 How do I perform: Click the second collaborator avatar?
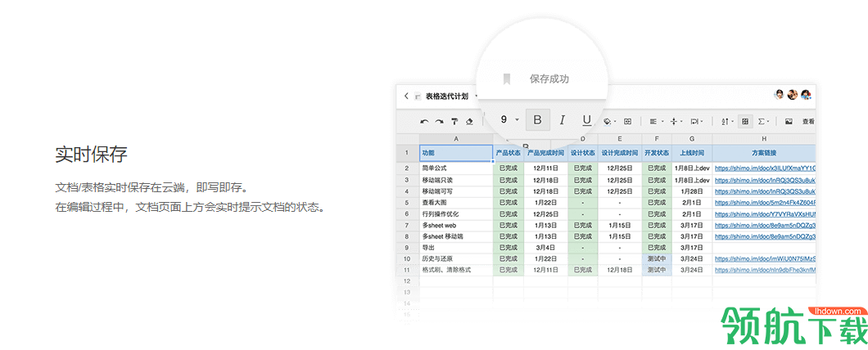pyautogui.click(x=792, y=95)
